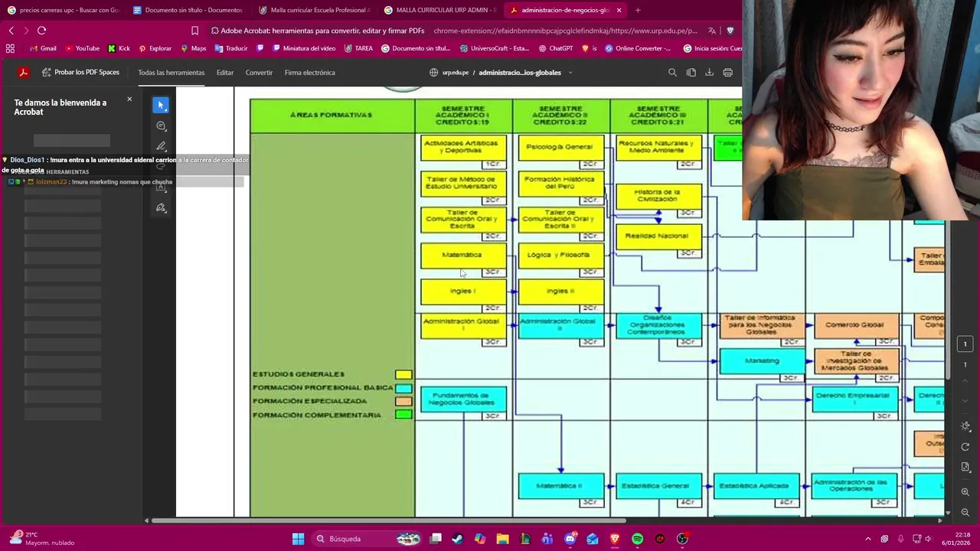
Task: Open the Acrobat home logo
Action: (x=24, y=73)
